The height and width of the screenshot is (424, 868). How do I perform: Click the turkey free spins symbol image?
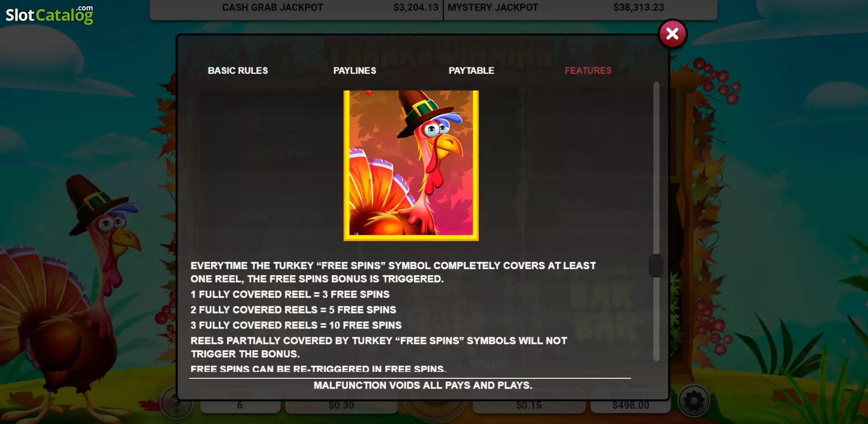411,166
